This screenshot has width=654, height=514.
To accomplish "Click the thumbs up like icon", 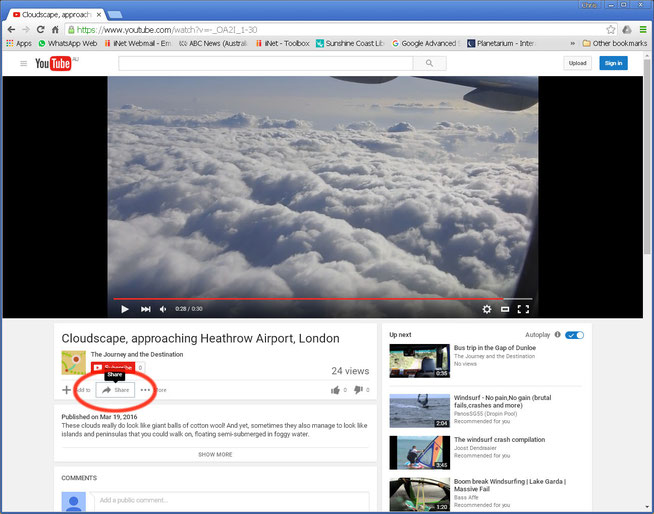I will [335, 390].
